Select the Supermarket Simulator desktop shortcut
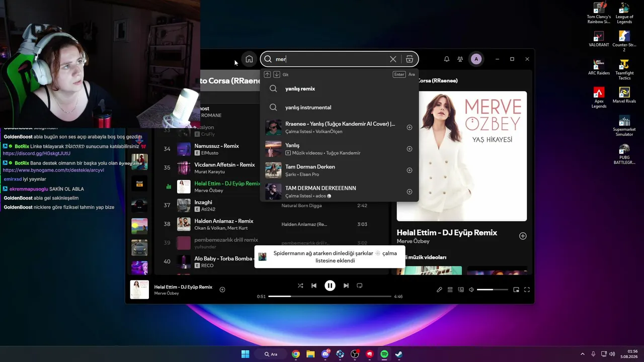Viewport: 644px width, 362px height. tap(624, 126)
